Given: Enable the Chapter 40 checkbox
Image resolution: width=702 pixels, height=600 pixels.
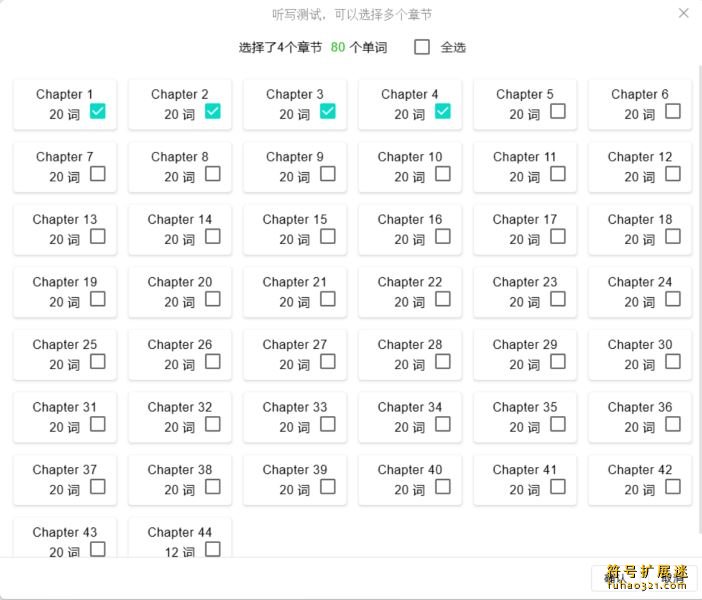Looking at the screenshot, I should coord(443,486).
